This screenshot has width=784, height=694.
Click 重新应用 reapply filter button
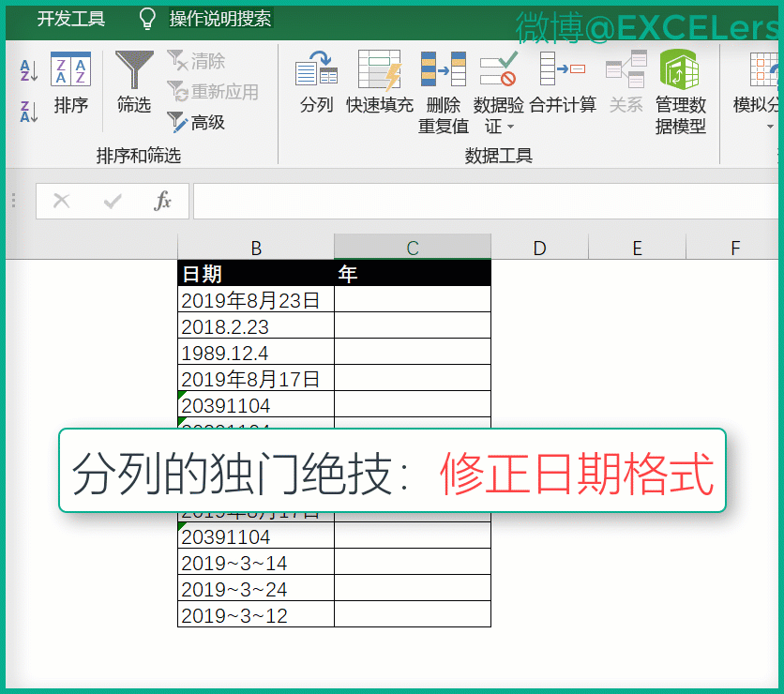[213, 92]
